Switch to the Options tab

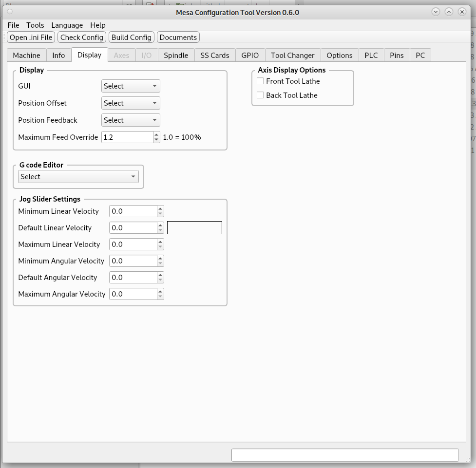340,55
